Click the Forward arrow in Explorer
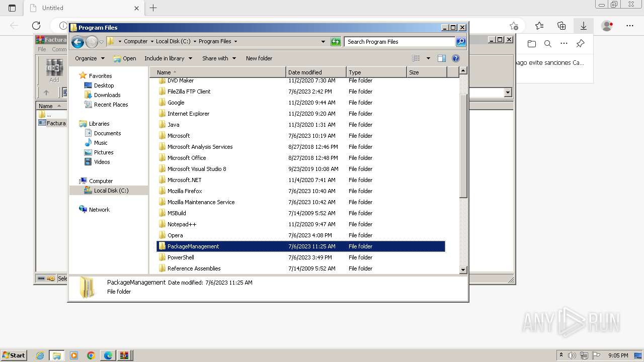The height and width of the screenshot is (362, 644). coord(92,42)
